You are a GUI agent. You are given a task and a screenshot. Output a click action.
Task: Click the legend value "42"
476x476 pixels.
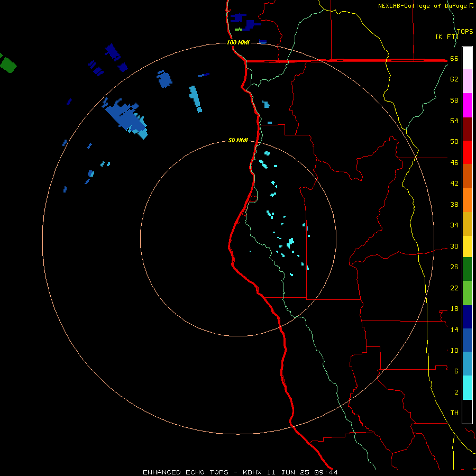(454, 184)
